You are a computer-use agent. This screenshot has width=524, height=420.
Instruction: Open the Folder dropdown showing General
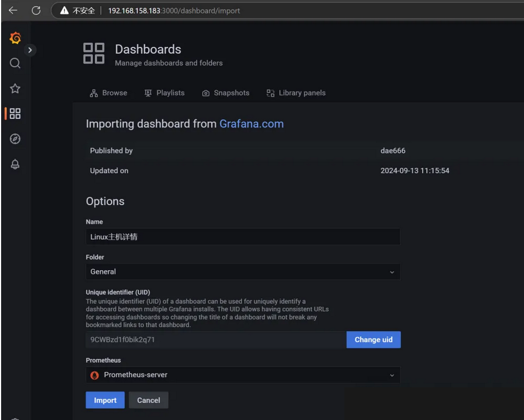tap(243, 272)
